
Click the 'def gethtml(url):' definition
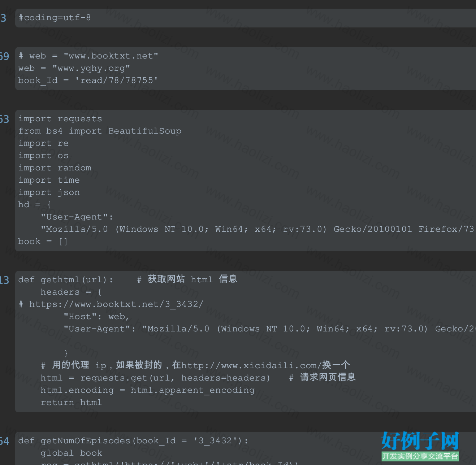click(66, 280)
